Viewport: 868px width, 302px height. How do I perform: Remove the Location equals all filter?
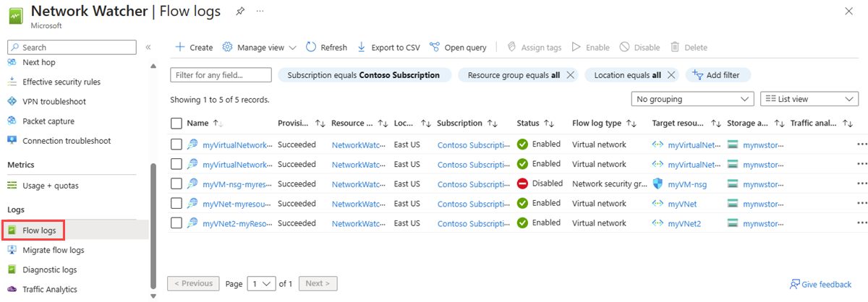point(671,75)
